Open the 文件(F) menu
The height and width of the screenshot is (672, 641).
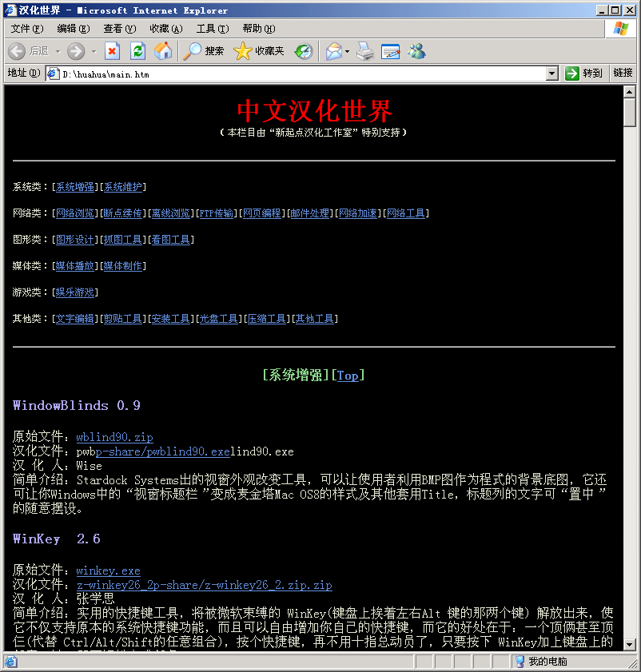[x=27, y=29]
